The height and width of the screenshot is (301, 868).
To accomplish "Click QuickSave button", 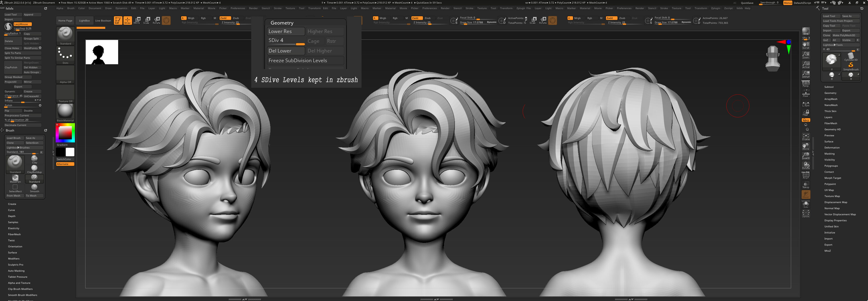I will [747, 3].
